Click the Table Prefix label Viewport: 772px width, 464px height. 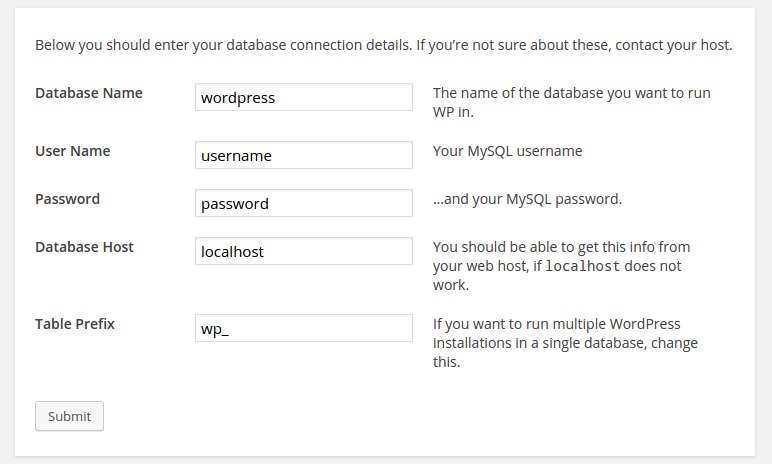tap(74, 324)
